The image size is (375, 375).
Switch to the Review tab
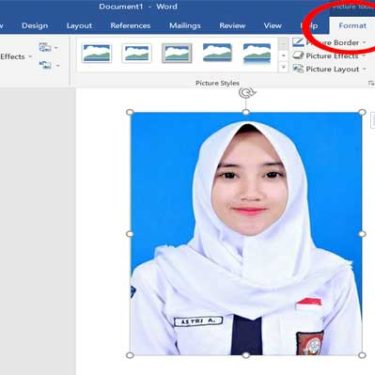click(232, 26)
